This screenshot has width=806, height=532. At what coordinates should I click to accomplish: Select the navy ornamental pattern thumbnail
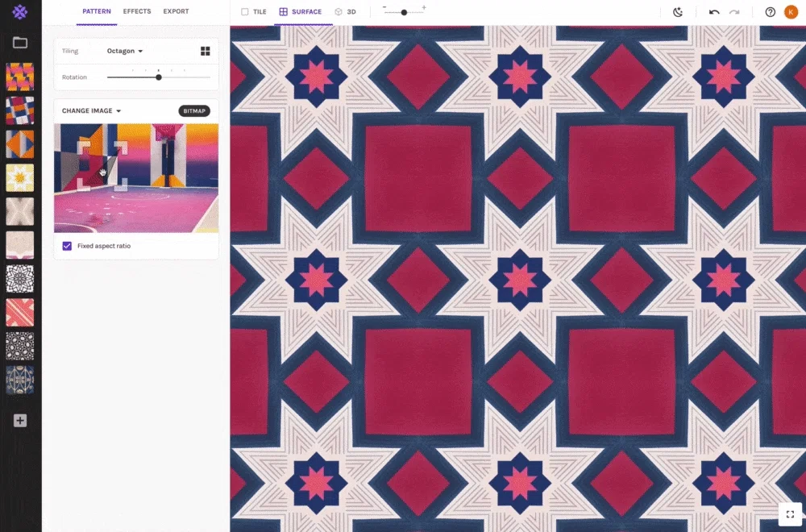point(20,380)
